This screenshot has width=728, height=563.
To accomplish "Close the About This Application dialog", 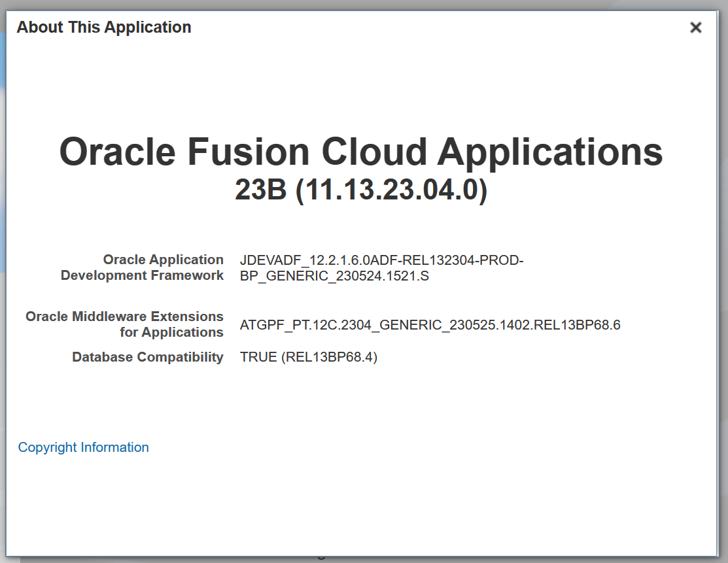I will 695,28.
